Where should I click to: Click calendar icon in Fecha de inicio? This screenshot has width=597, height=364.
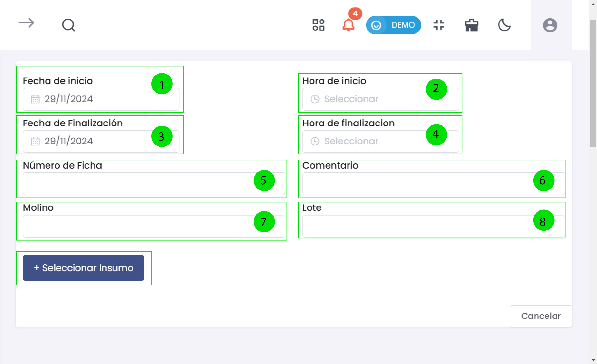(x=35, y=99)
